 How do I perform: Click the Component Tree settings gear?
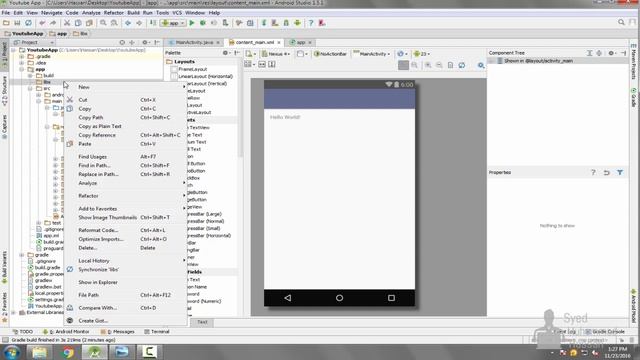click(x=611, y=53)
